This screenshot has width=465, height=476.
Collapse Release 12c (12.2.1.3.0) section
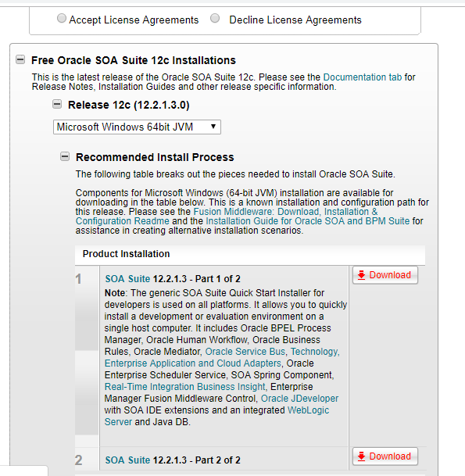pos(57,104)
